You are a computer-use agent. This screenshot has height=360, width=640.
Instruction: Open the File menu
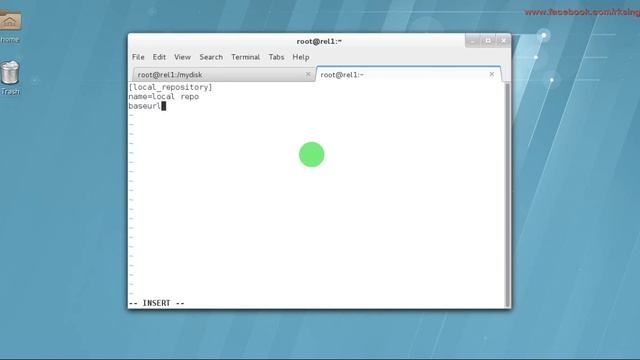[x=138, y=57]
